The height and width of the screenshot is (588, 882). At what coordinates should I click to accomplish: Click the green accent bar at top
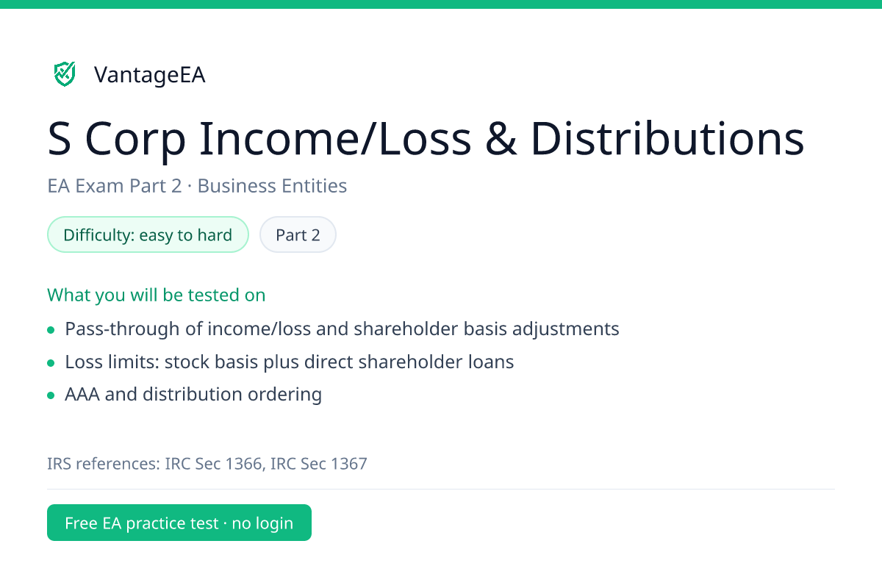tap(441, 4)
